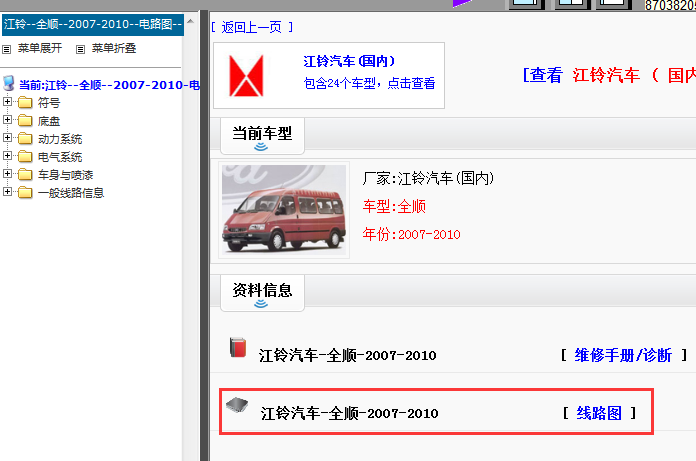Select the 动力系统 tree label
This screenshot has height=461, width=696.
tap(60, 139)
